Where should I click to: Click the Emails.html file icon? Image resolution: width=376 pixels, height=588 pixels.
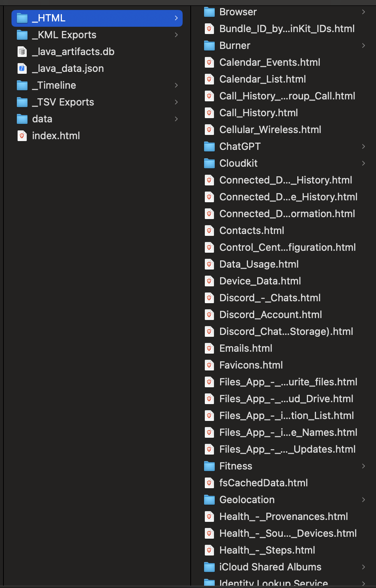coord(209,348)
